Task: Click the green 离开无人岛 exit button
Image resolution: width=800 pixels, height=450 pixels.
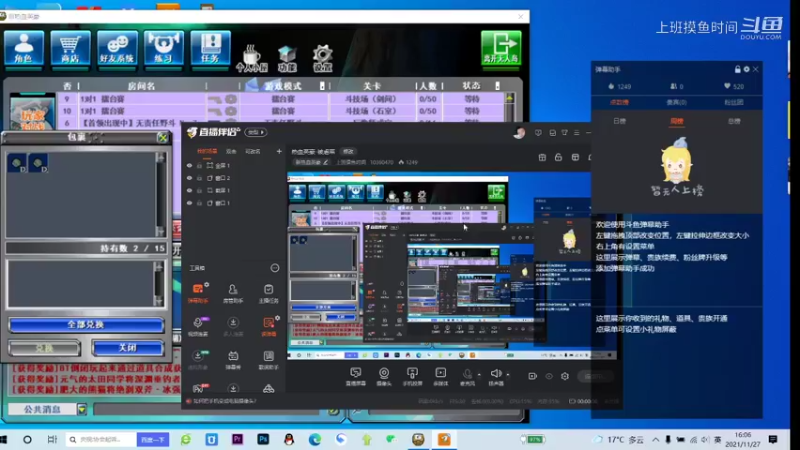Action: coord(501,48)
